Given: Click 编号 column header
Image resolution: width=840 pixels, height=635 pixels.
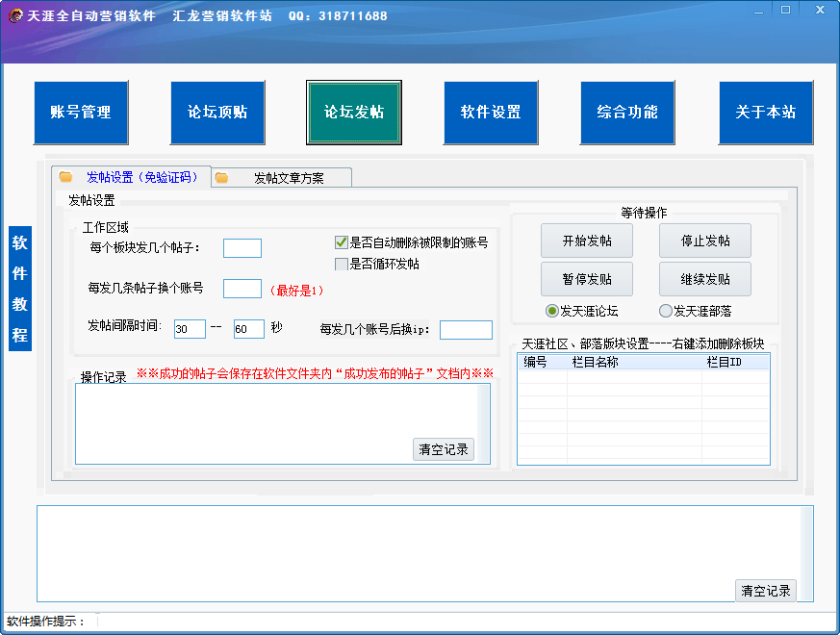Looking at the screenshot, I should tap(542, 363).
